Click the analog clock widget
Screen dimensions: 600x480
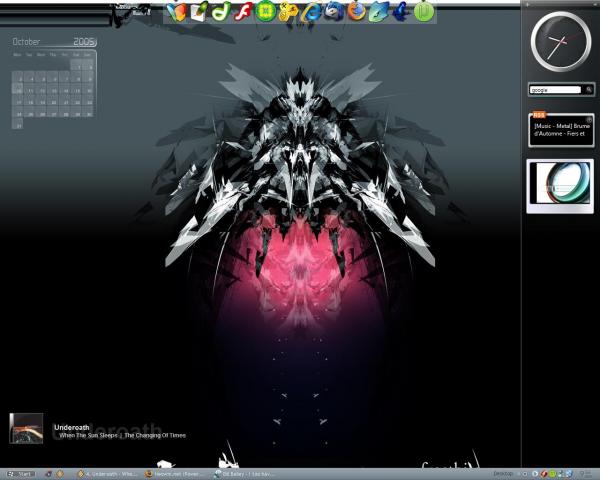coord(560,41)
